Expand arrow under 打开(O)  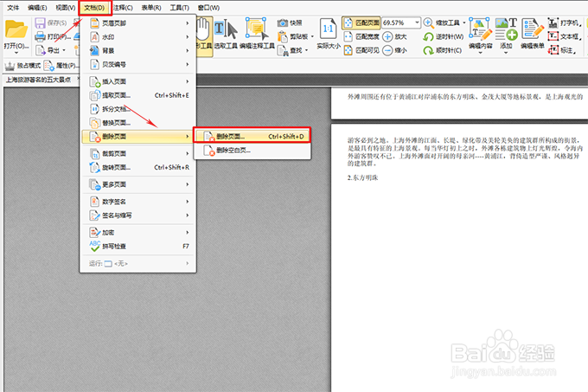[16, 53]
